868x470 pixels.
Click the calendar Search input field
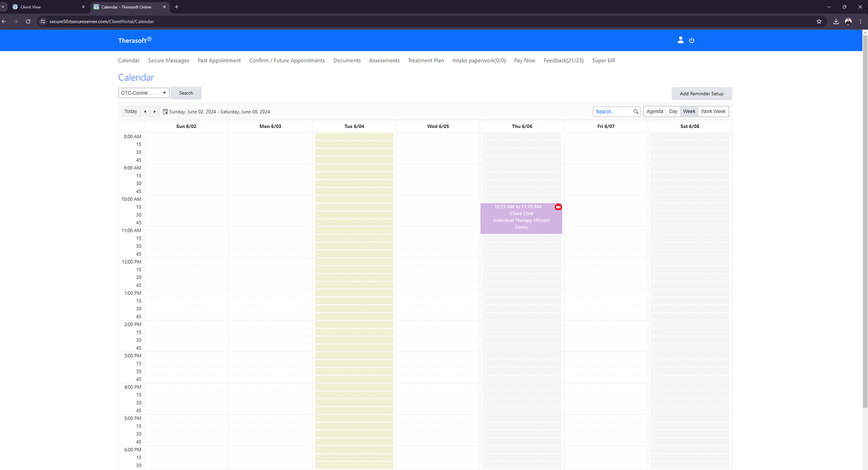(x=613, y=112)
